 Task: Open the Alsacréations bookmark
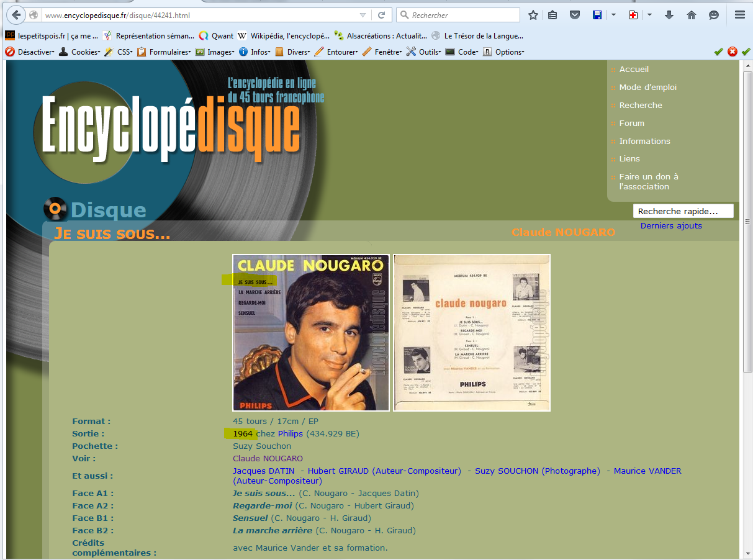click(x=381, y=36)
